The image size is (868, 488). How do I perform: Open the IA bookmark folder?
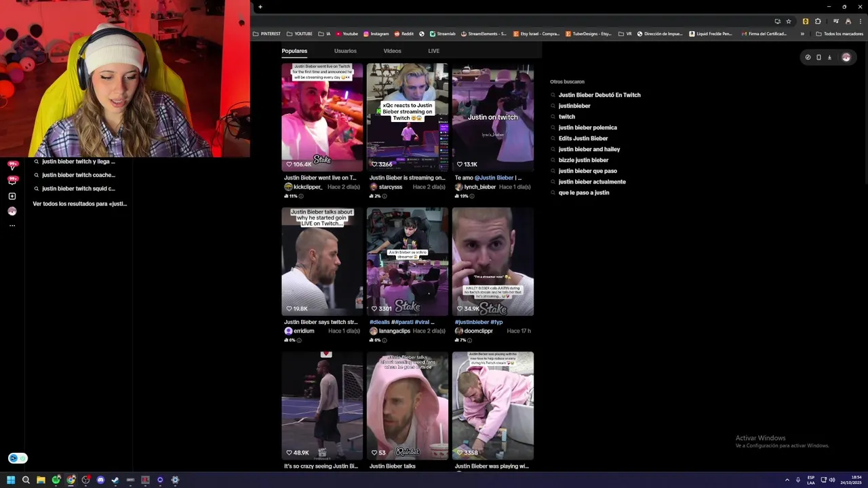[324, 34]
